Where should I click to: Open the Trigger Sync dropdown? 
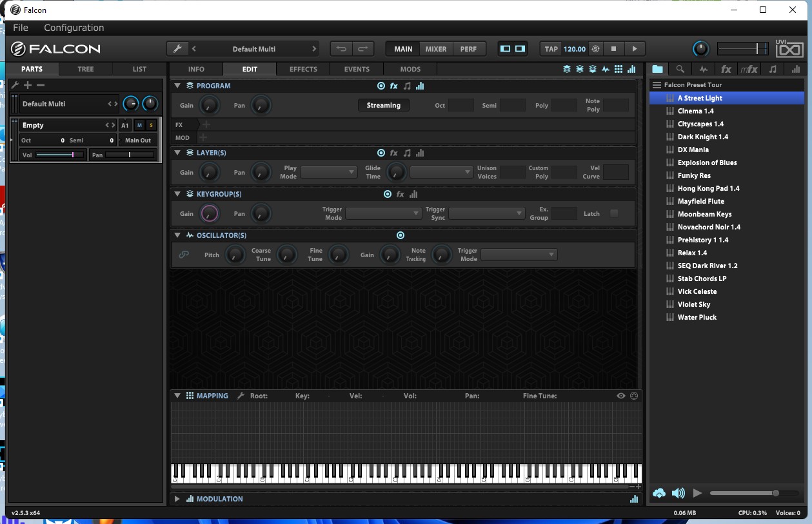coord(487,213)
